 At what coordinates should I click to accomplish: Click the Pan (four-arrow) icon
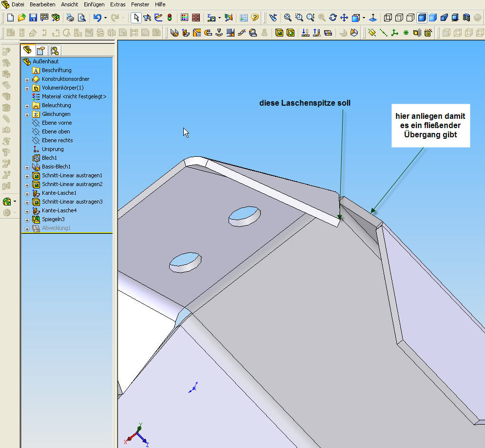[344, 18]
